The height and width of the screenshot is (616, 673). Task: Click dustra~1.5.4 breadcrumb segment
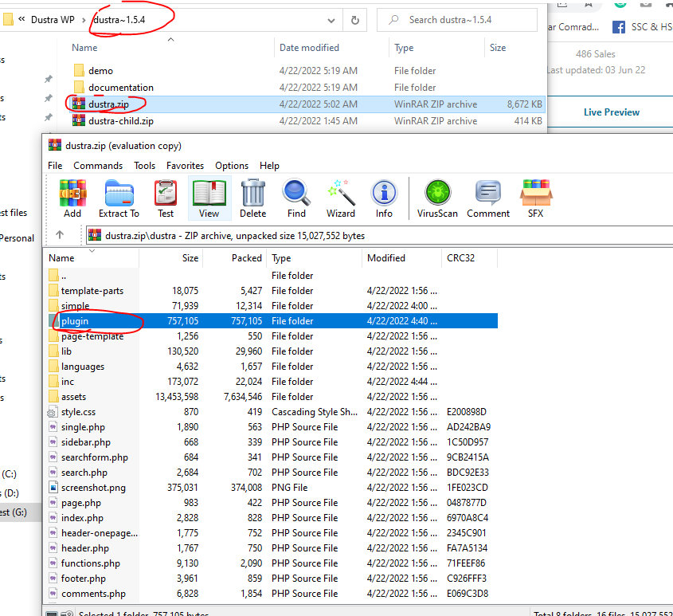click(119, 20)
